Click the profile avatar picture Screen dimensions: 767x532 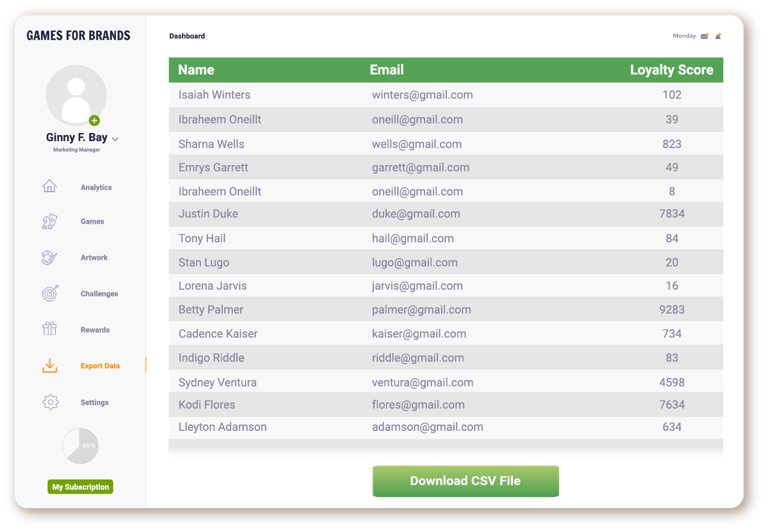(76, 96)
